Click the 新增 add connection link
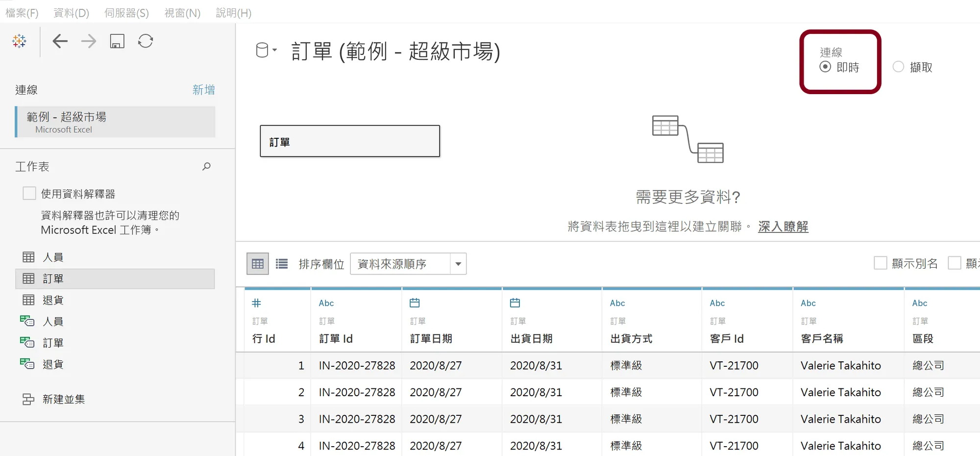The width and height of the screenshot is (980, 456). point(203,90)
